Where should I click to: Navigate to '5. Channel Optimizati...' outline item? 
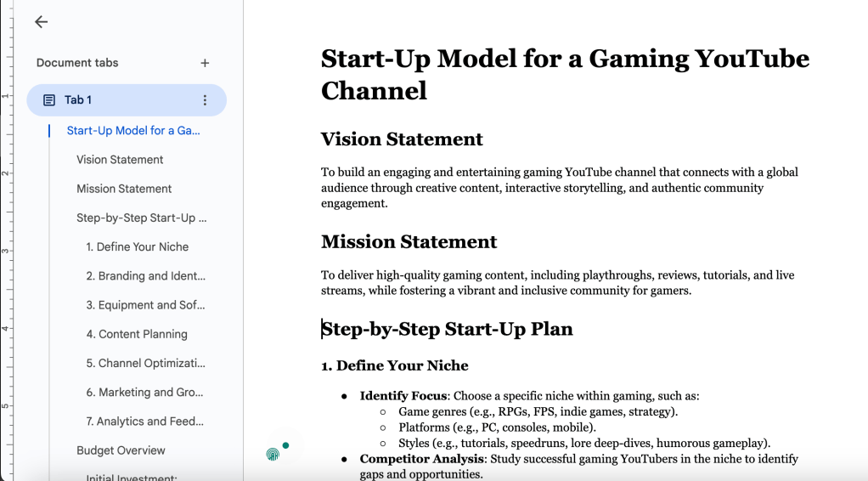[x=145, y=363]
